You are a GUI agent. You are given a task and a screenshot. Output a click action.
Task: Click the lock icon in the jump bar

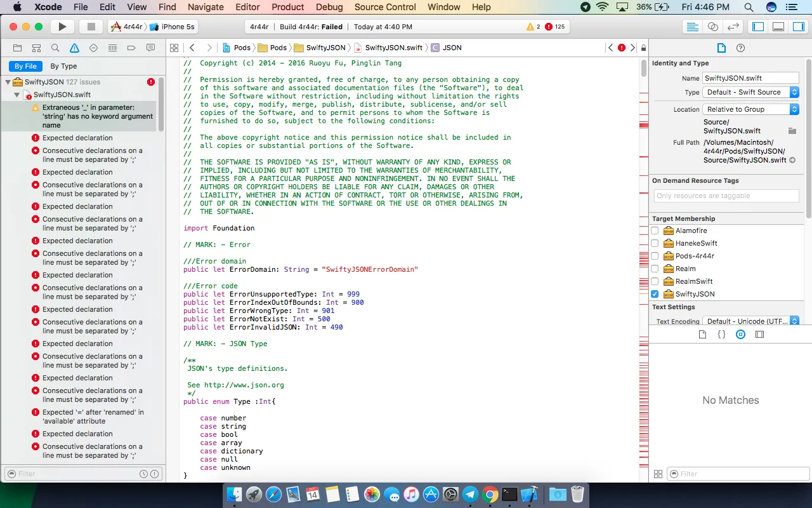[x=643, y=48]
